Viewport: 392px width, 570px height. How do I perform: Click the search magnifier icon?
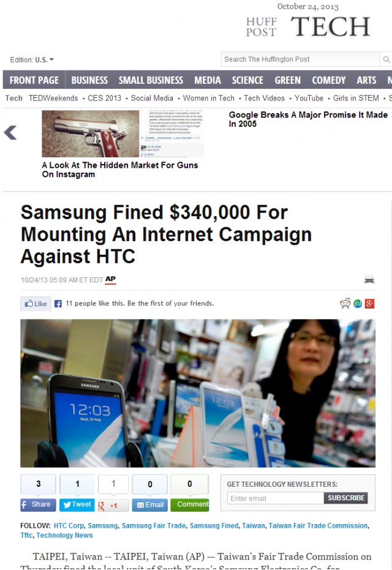pyautogui.click(x=386, y=59)
